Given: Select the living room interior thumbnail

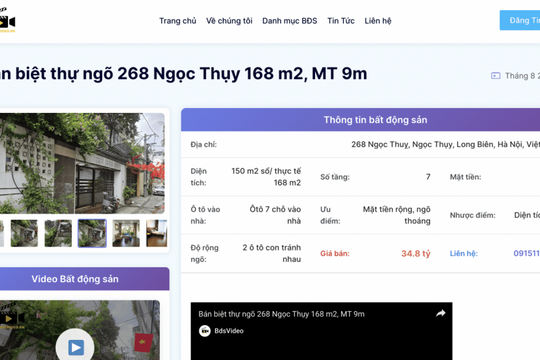Looking at the screenshot, I should (126, 233).
